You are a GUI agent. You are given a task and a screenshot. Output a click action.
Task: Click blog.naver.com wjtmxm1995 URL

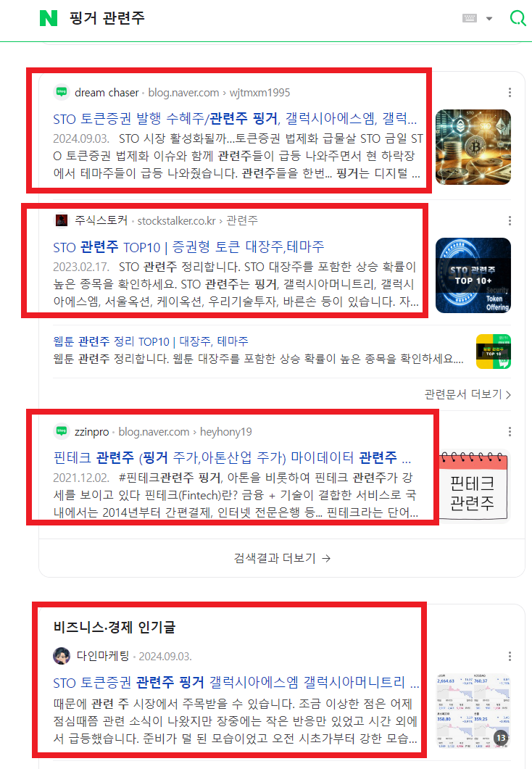coord(219,92)
